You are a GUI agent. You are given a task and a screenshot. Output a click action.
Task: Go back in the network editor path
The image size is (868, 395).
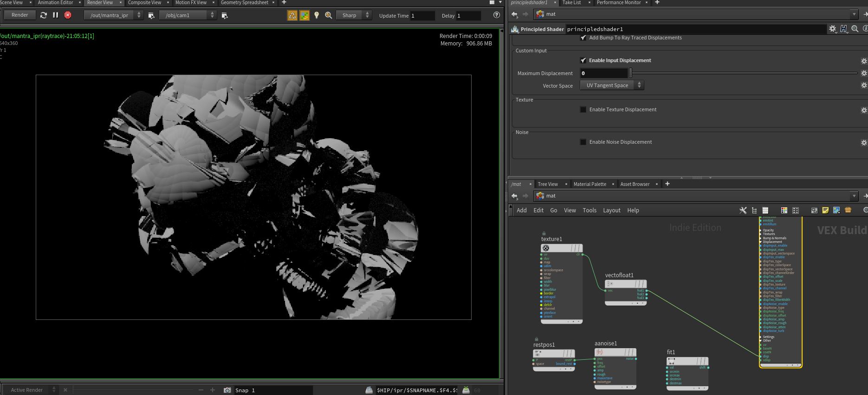(x=514, y=196)
